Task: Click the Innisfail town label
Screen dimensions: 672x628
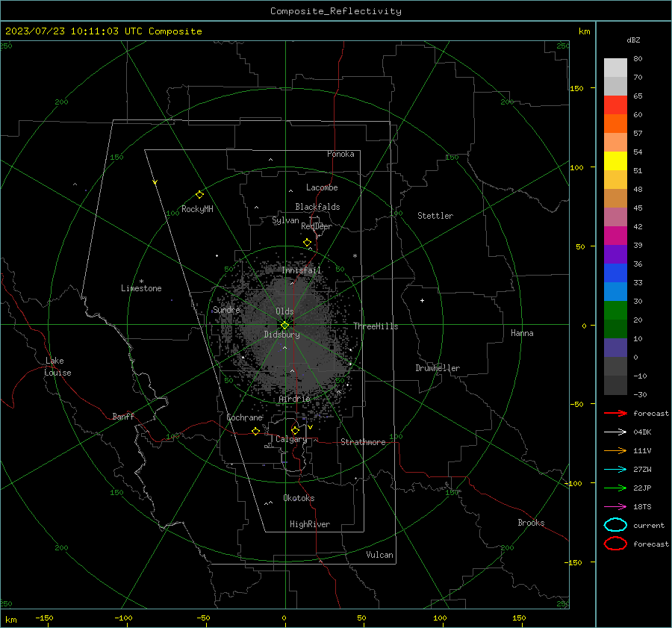Action: (x=302, y=270)
